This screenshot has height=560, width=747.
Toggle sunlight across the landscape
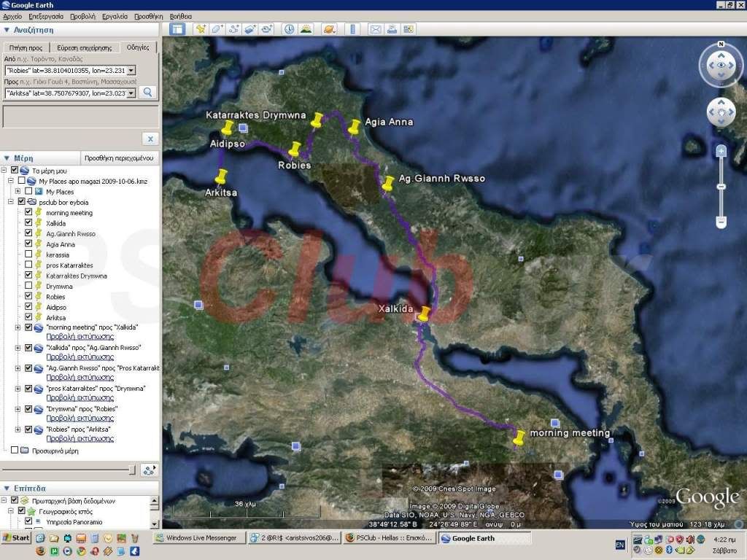(306, 29)
